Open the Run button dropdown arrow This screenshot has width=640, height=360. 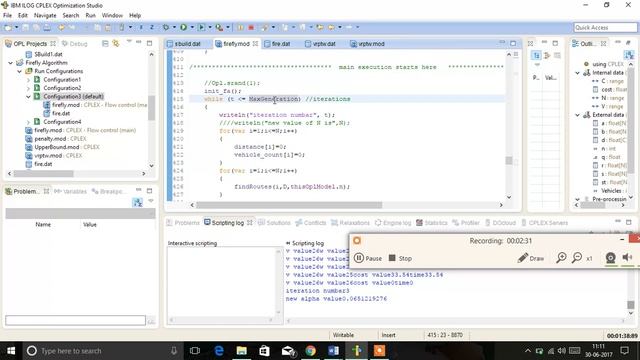click(192, 27)
